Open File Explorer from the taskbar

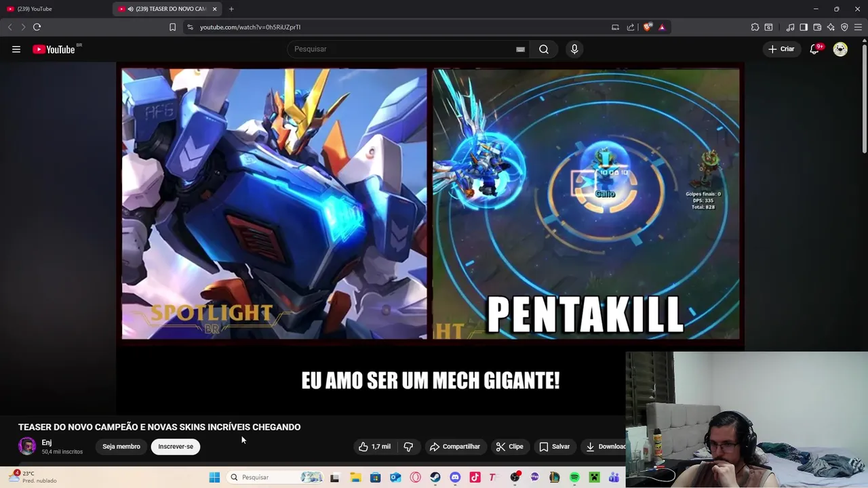[355, 477]
